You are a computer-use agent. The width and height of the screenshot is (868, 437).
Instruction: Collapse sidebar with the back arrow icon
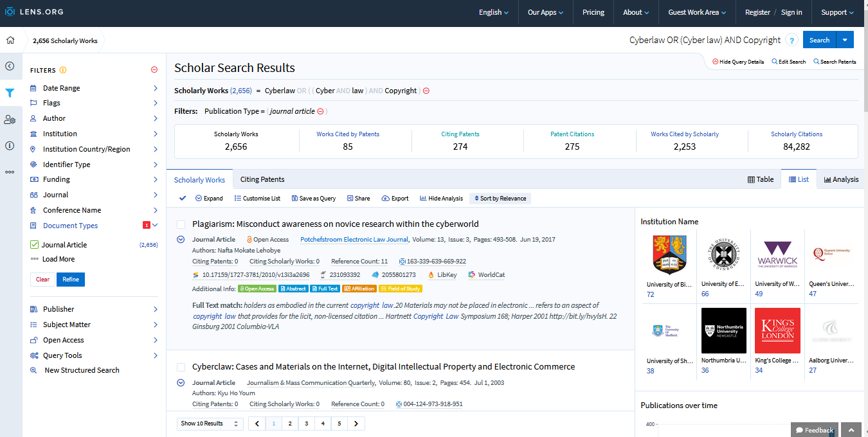click(x=10, y=66)
